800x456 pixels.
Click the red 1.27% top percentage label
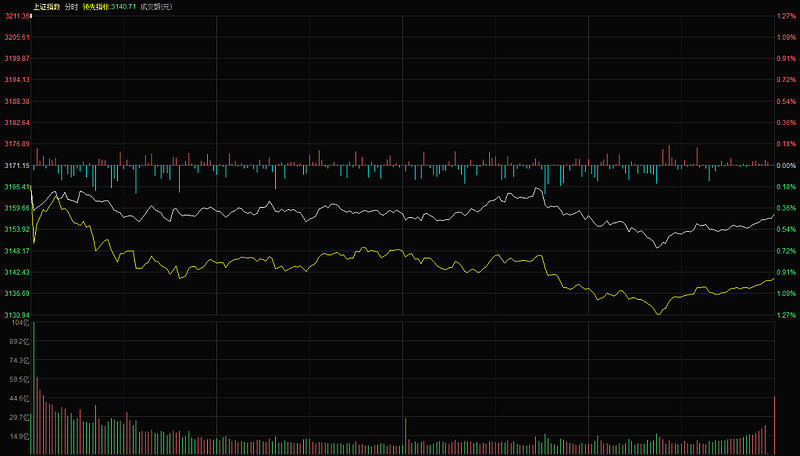point(786,16)
